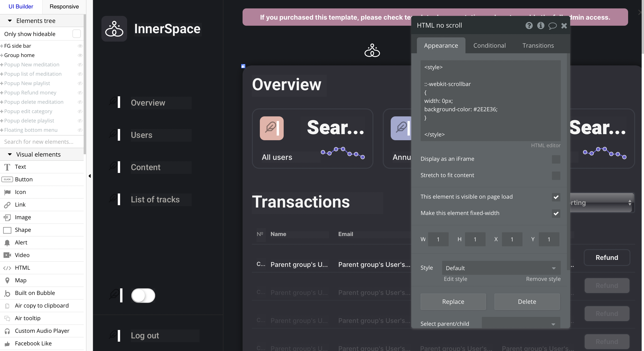Select the HTML visual element
This screenshot has width=644, height=351.
coord(22,268)
